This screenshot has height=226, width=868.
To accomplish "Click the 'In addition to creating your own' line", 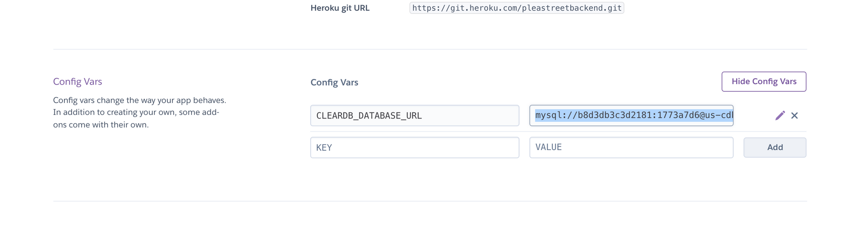I will 135,112.
